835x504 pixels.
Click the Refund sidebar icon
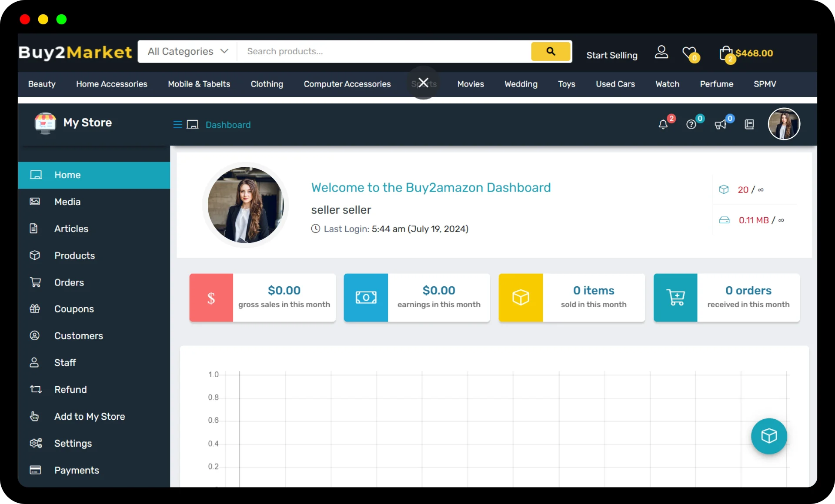point(35,389)
